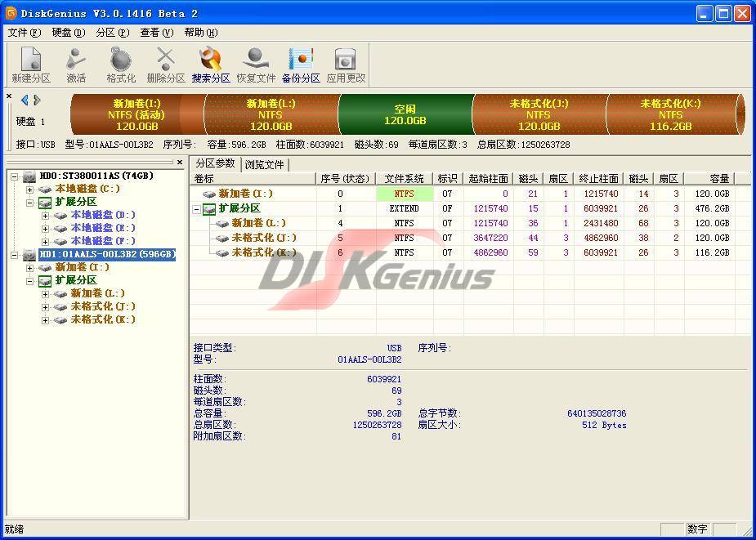Collapse the HD0:ST380011AS tree node
This screenshot has width=756, height=540.
[15, 176]
